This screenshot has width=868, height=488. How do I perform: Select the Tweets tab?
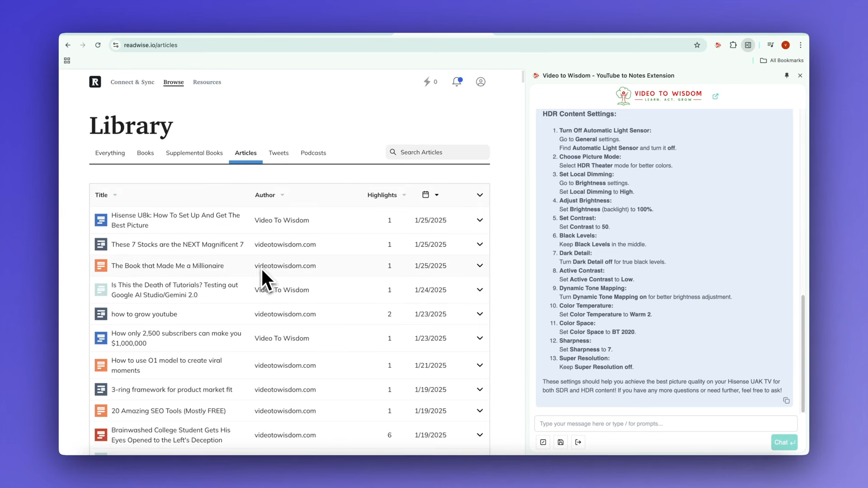(278, 153)
